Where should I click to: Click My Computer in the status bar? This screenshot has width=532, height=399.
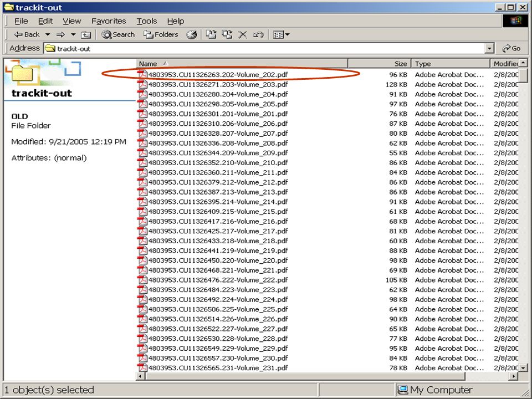click(435, 390)
